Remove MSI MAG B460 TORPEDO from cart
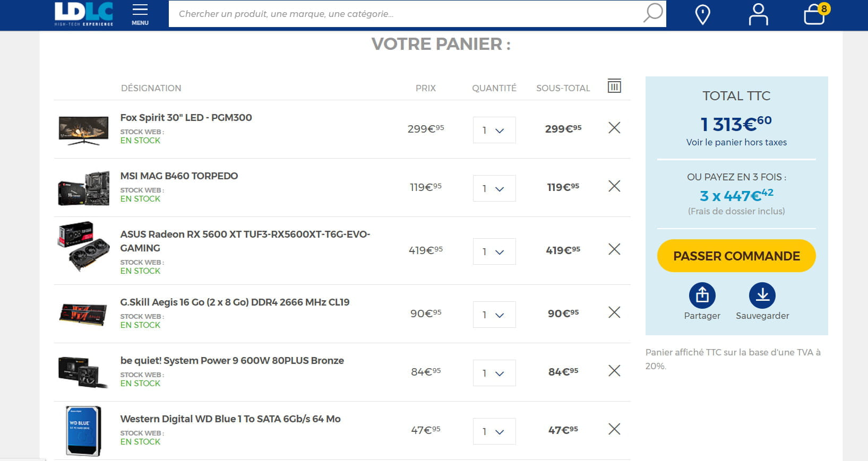868x461 pixels. click(x=614, y=186)
